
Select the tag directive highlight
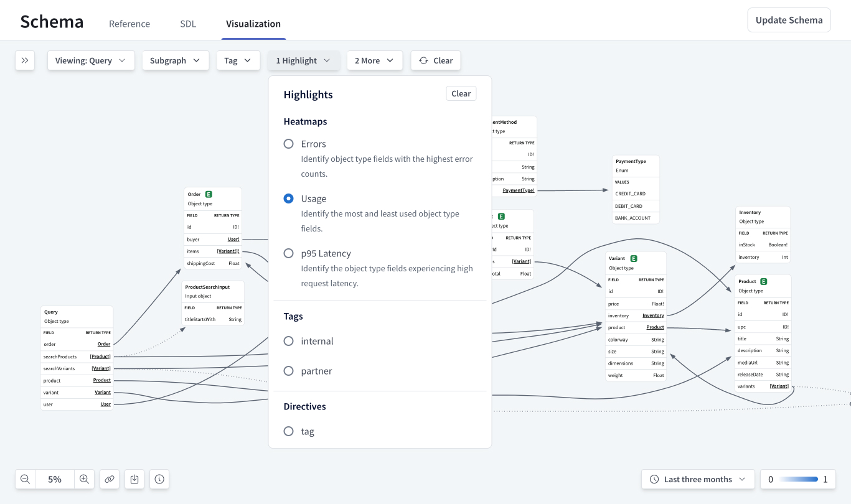click(x=288, y=431)
